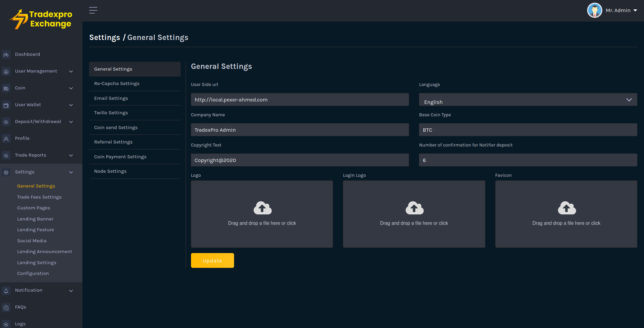Open the Email Settings tab
This screenshot has height=328, width=644.
click(x=111, y=98)
